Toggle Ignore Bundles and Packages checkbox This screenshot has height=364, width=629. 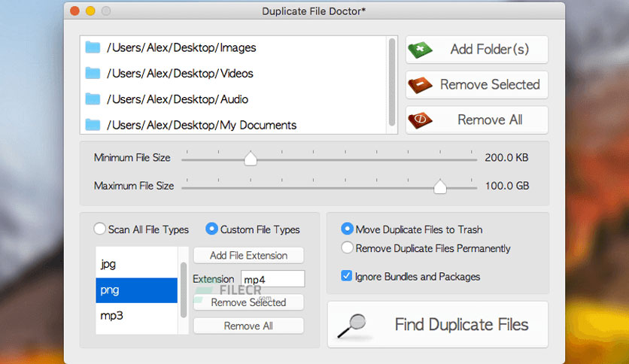pos(346,276)
